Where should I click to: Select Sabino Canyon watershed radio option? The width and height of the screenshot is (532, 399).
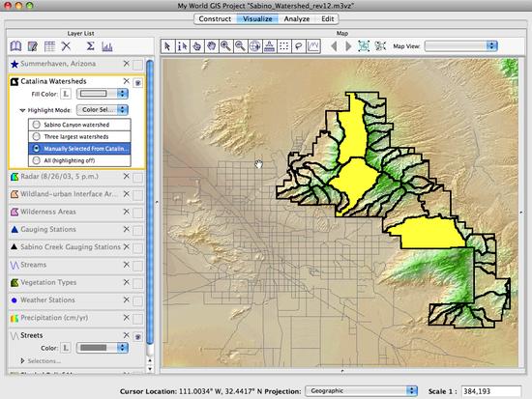37,125
